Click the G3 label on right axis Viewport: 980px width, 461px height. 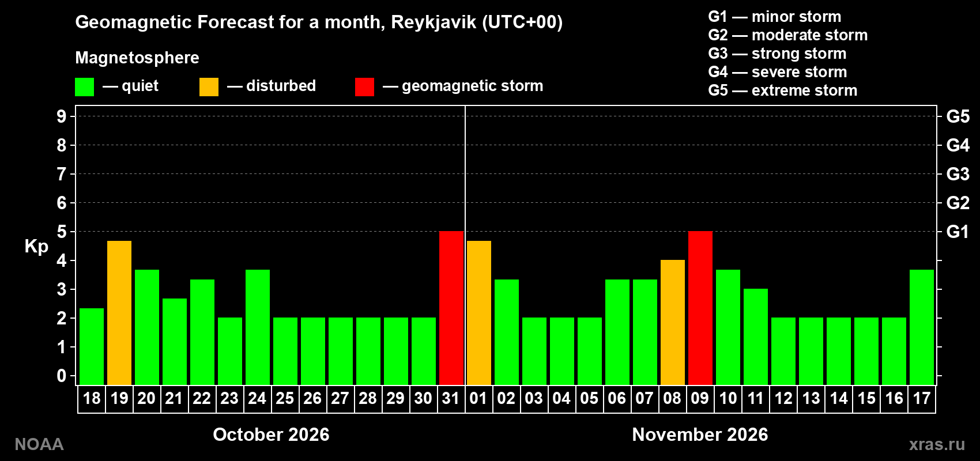tap(958, 174)
